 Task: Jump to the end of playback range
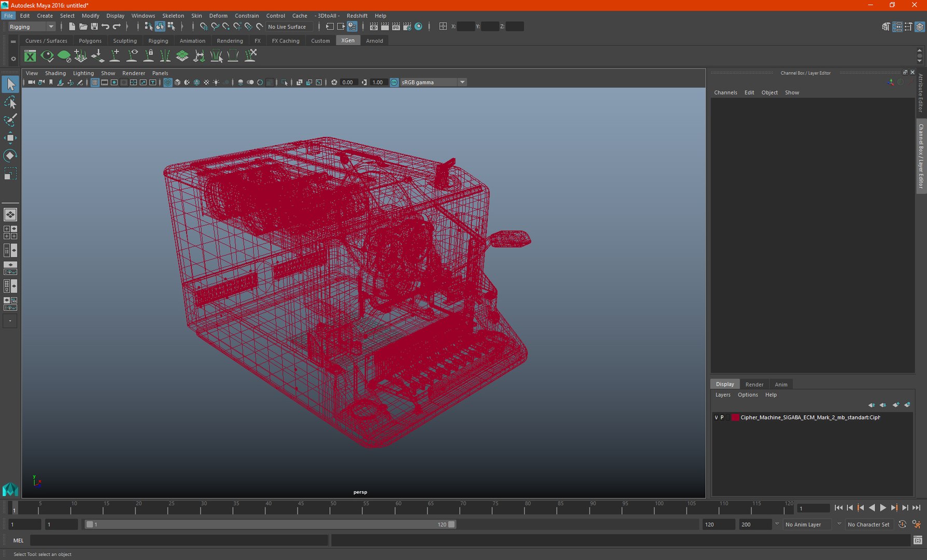[916, 508]
